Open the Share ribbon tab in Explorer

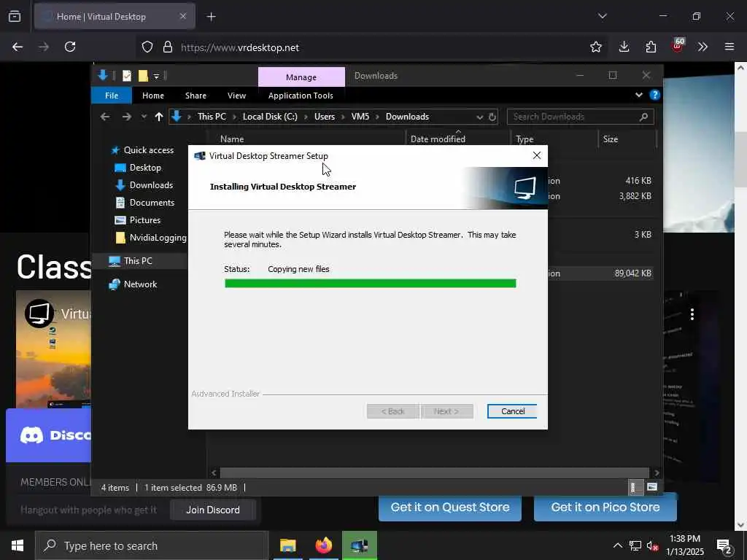click(x=196, y=96)
